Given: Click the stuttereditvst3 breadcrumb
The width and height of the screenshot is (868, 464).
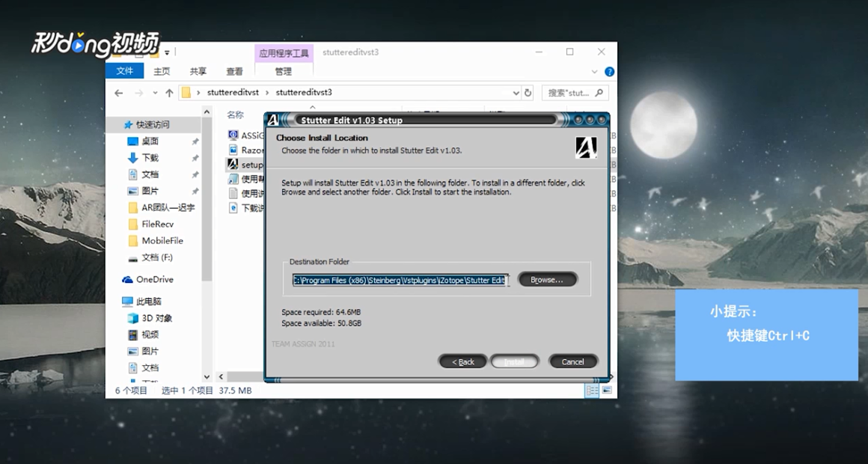Looking at the screenshot, I should coord(303,93).
